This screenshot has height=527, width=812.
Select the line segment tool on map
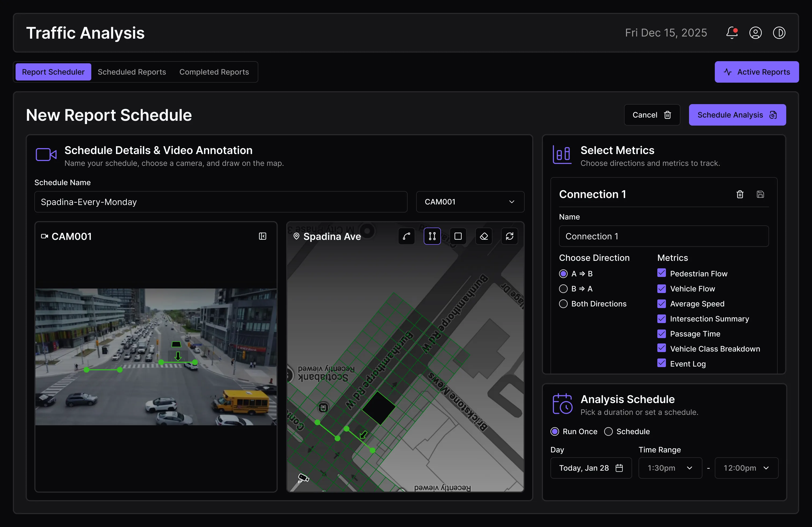point(432,236)
